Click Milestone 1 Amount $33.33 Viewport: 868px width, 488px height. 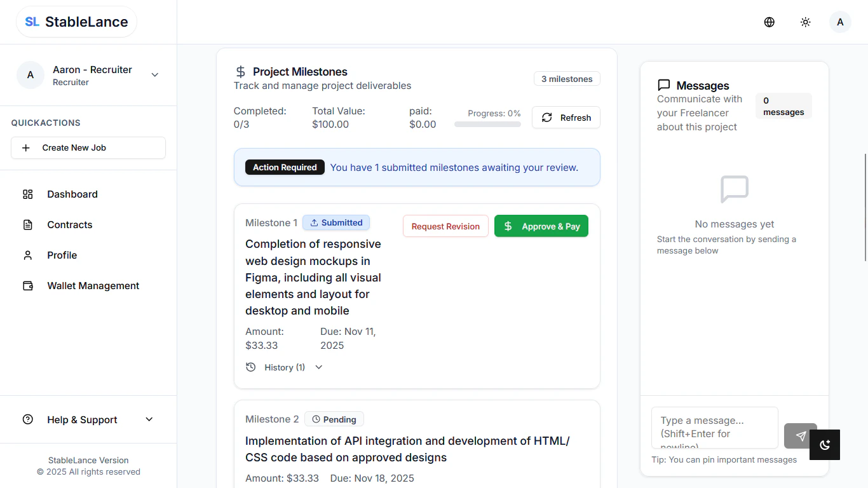click(x=264, y=339)
